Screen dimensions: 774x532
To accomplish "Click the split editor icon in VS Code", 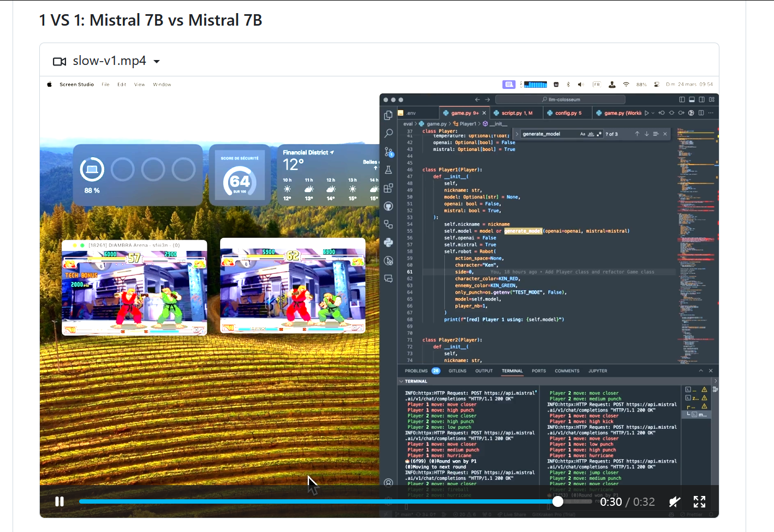I will [701, 113].
